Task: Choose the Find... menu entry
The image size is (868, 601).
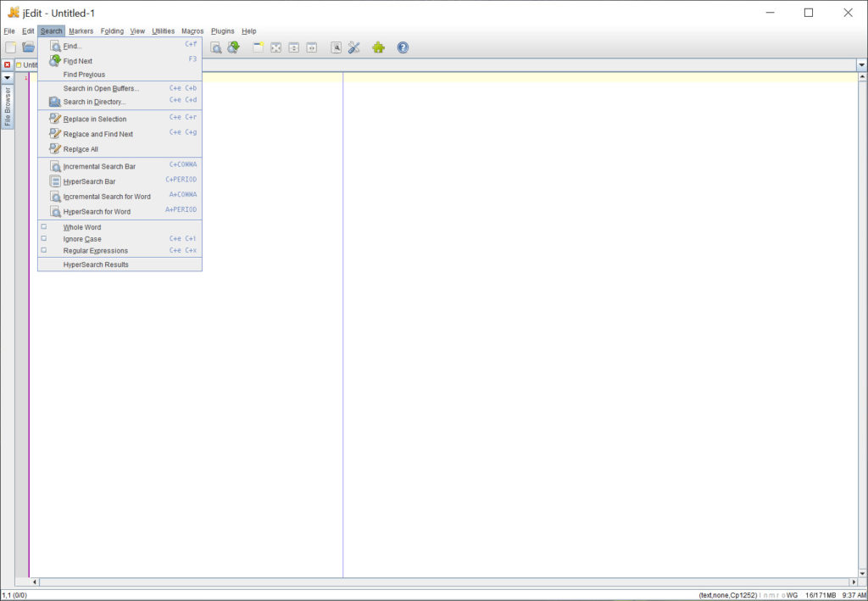Action: [x=120, y=46]
